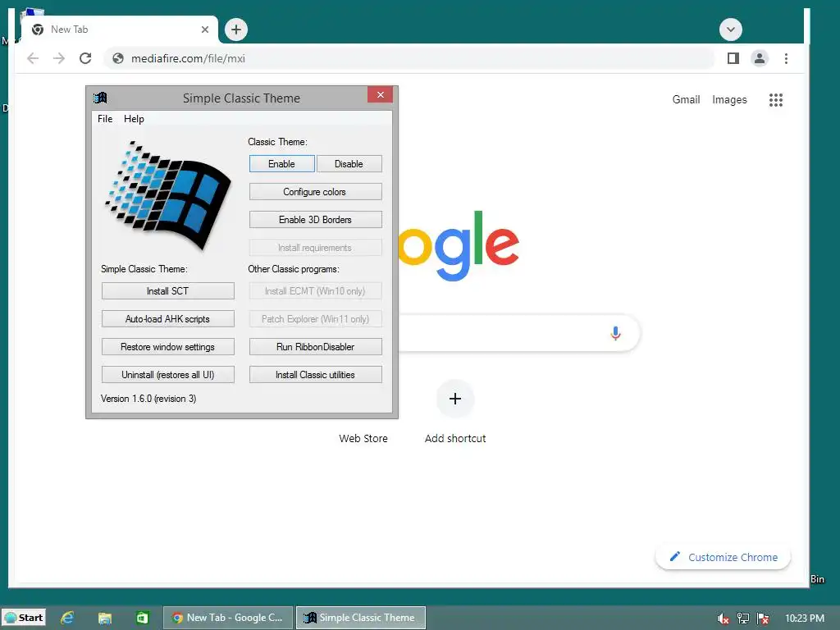840x630 pixels.
Task: Close the Simple Classic Theme window
Action: (381, 95)
